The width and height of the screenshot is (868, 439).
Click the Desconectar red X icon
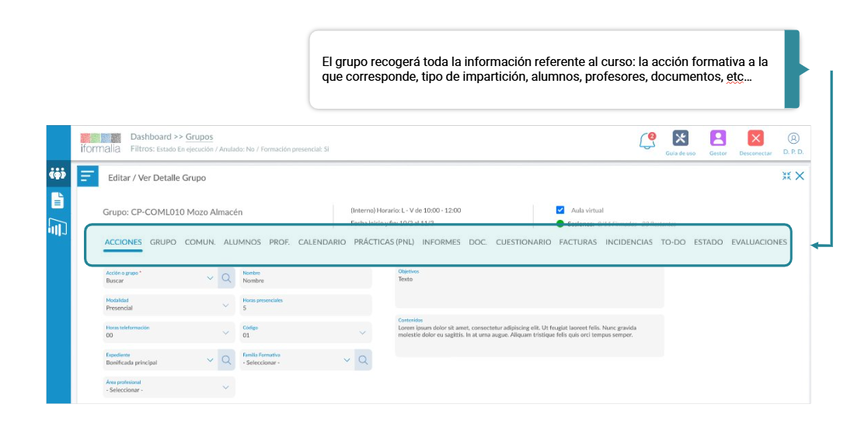point(755,138)
